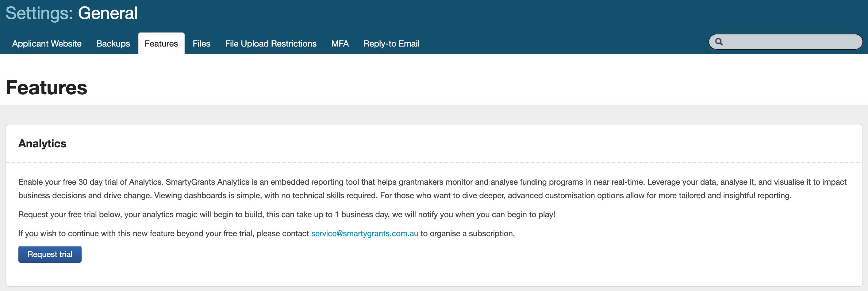868x291 pixels.
Task: Go to the Files tab
Action: (x=201, y=44)
